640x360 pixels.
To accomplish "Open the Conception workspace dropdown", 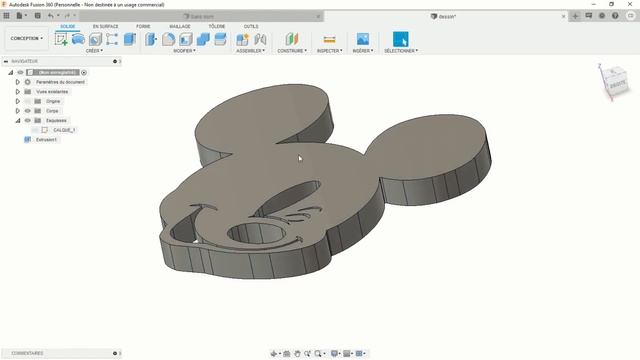I will pyautogui.click(x=27, y=38).
